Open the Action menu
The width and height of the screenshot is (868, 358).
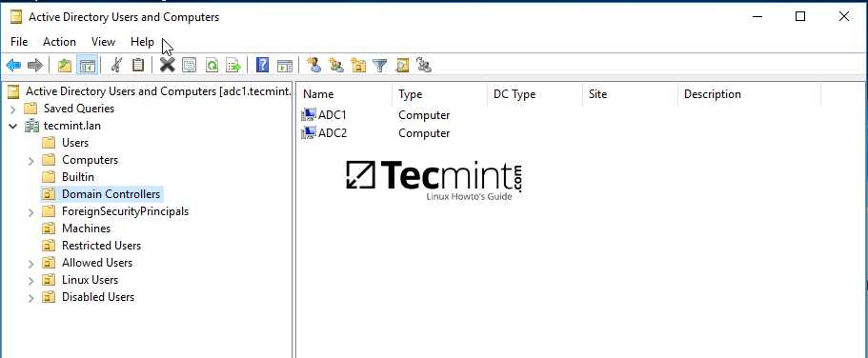coord(59,42)
